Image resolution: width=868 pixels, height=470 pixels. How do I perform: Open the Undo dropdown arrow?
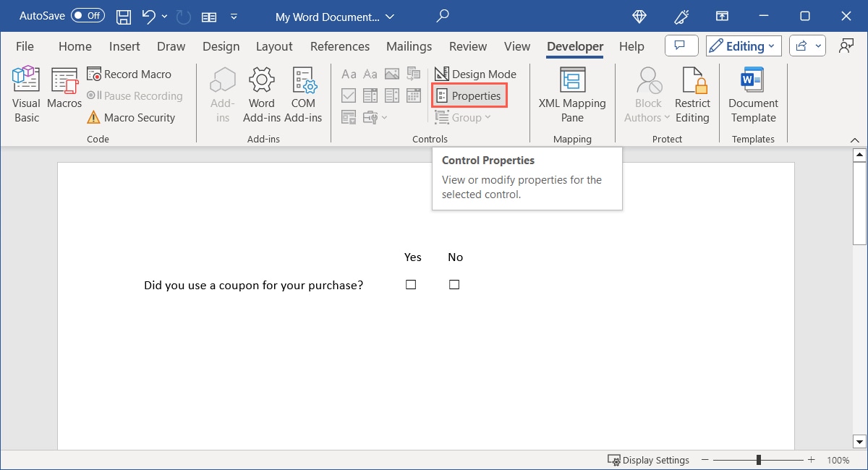pos(163,16)
